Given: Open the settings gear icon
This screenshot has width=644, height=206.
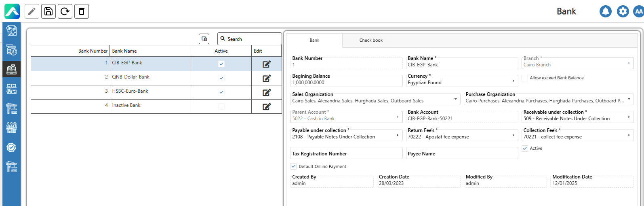Looking at the screenshot, I should 623,11.
